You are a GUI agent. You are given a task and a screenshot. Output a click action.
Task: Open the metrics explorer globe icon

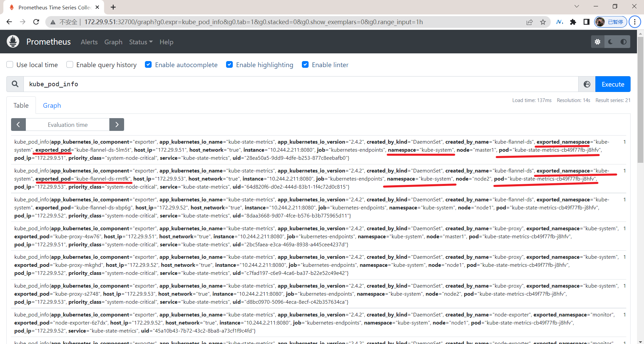(587, 84)
